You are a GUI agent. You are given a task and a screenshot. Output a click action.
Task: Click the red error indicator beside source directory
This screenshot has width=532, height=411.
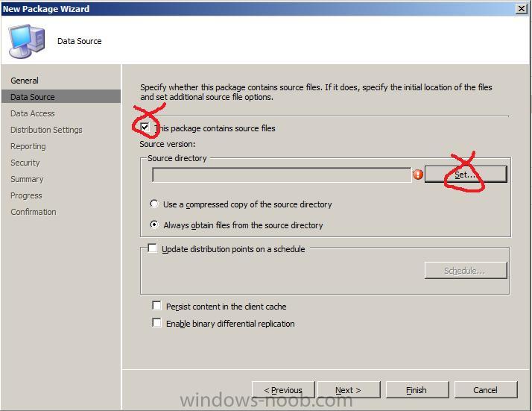(418, 175)
